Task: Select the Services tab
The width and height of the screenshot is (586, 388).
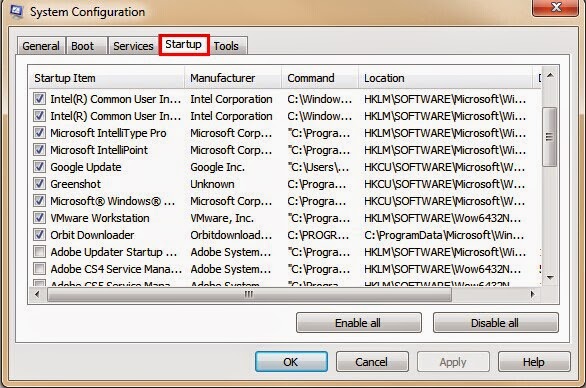Action: tap(133, 46)
